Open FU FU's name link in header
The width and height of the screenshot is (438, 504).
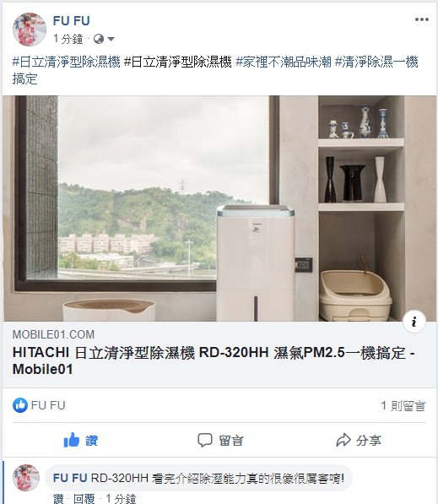72,21
